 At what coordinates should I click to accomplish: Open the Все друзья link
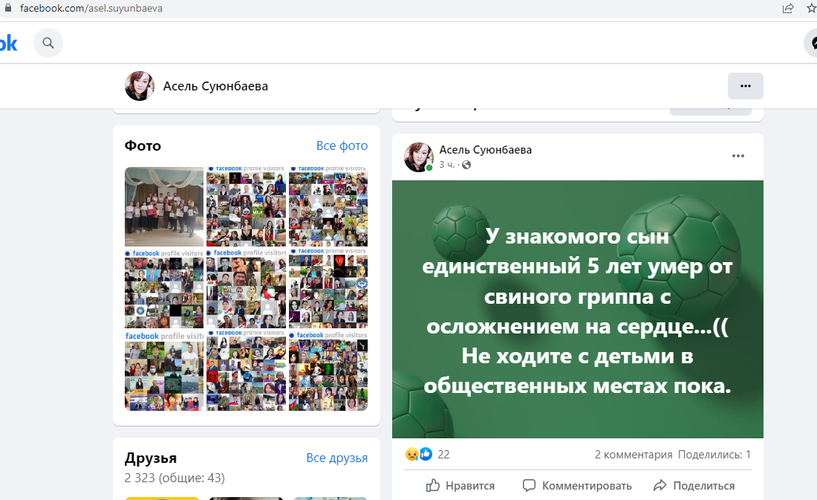pyautogui.click(x=336, y=458)
